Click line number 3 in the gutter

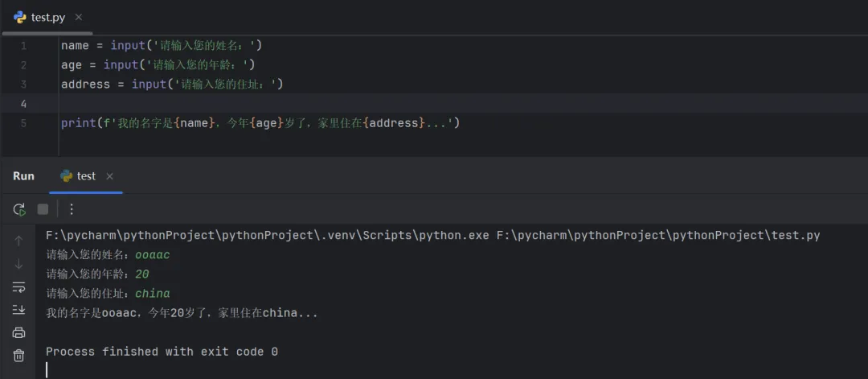point(23,84)
